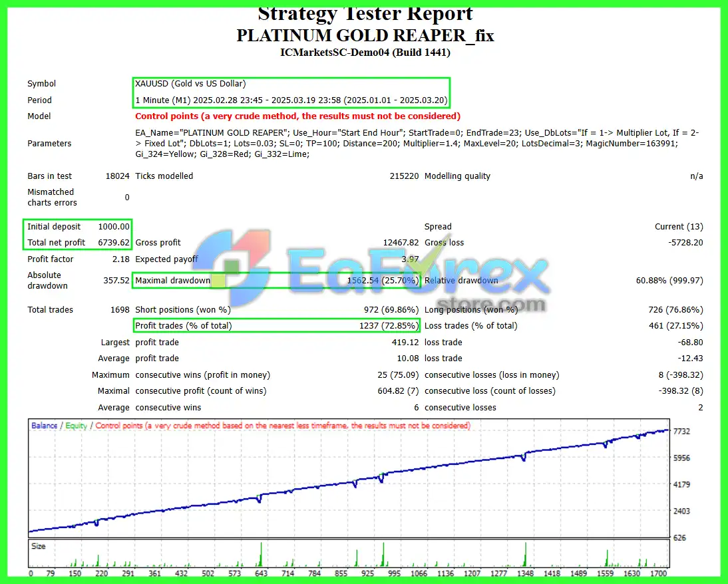728x584 pixels.
Task: Click the "Short positions (won %)" label
Action: point(182,310)
